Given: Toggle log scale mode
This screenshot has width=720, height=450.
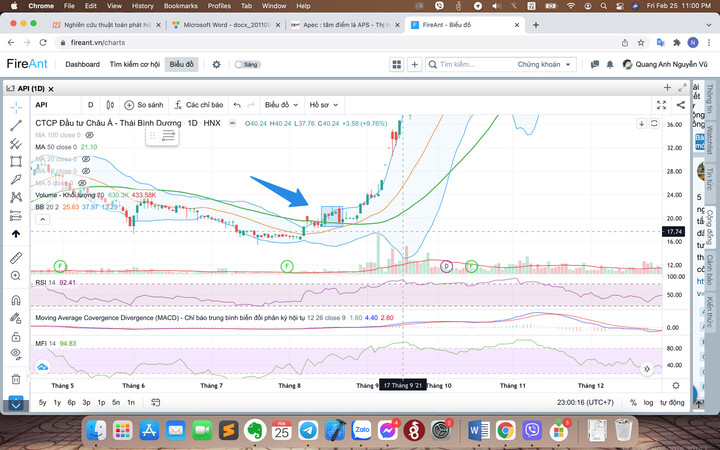Looking at the screenshot, I should point(648,402).
